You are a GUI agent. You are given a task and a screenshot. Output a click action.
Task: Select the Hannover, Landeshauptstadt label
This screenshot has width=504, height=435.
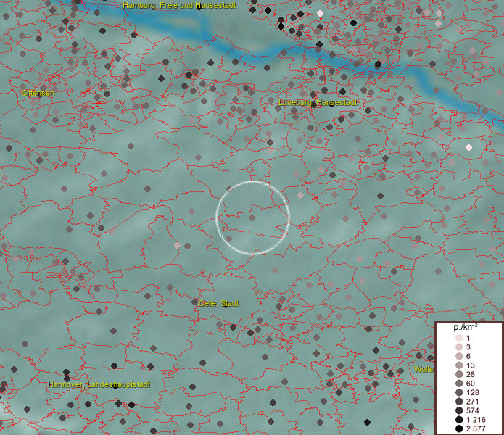pos(99,384)
